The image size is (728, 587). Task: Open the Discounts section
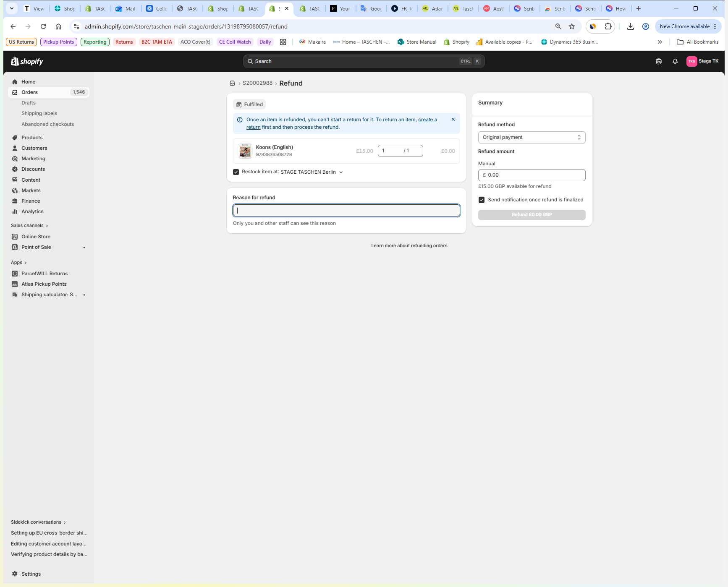pyautogui.click(x=33, y=169)
